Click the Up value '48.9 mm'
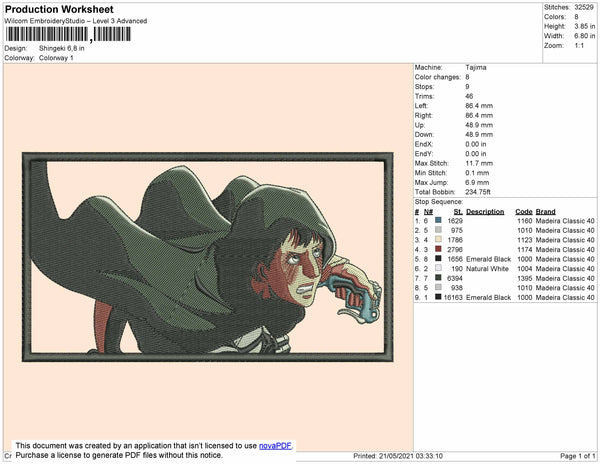600x464 pixels. (x=479, y=125)
